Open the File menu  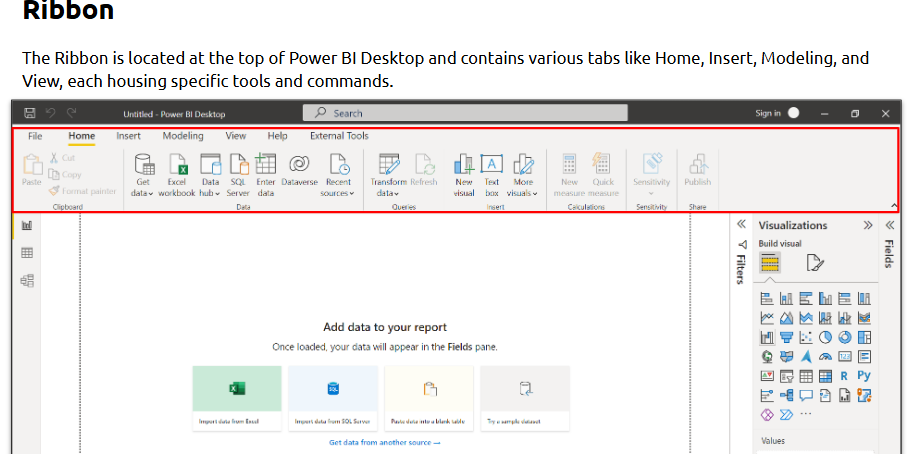35,136
